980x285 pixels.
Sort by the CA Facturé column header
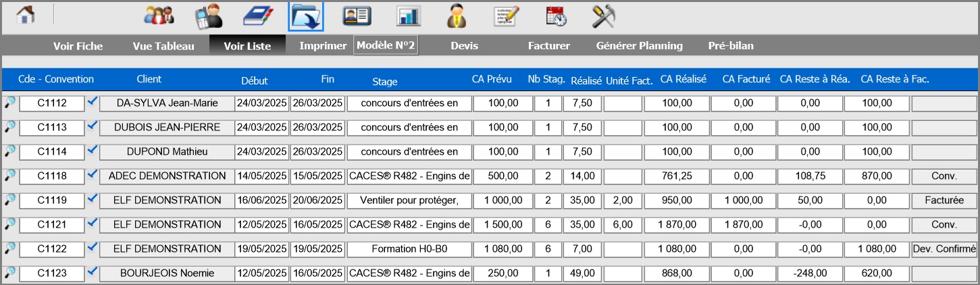tap(746, 79)
